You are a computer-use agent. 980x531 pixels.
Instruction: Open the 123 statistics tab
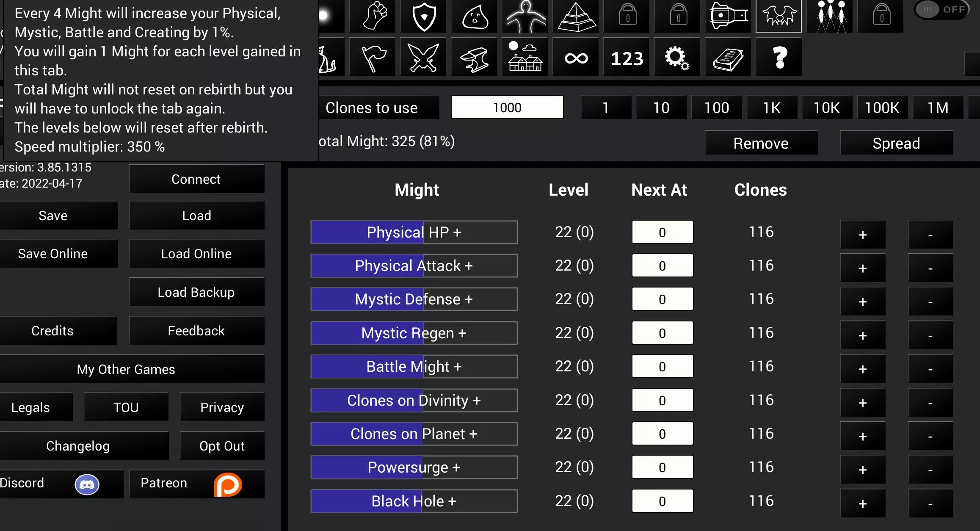pos(627,58)
